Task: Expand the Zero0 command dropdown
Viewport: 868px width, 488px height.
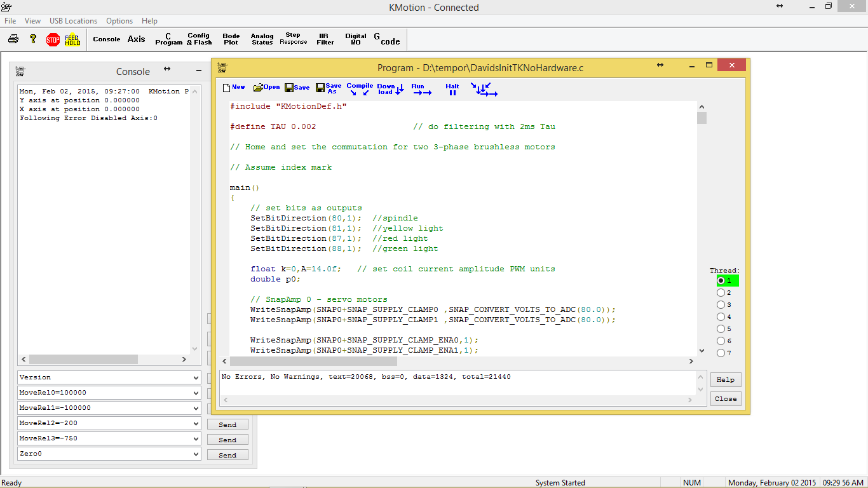Action: (195, 454)
